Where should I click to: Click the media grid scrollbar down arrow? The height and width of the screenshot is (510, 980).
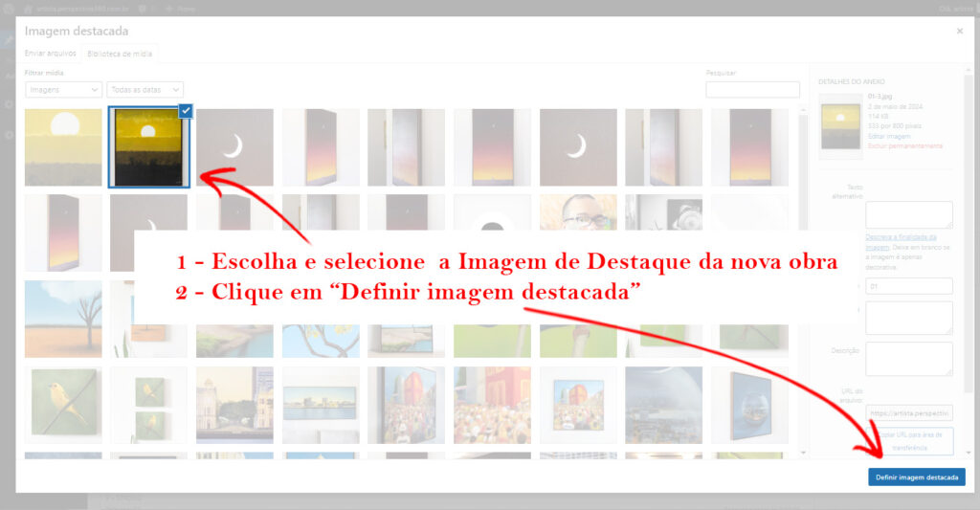coord(803,453)
